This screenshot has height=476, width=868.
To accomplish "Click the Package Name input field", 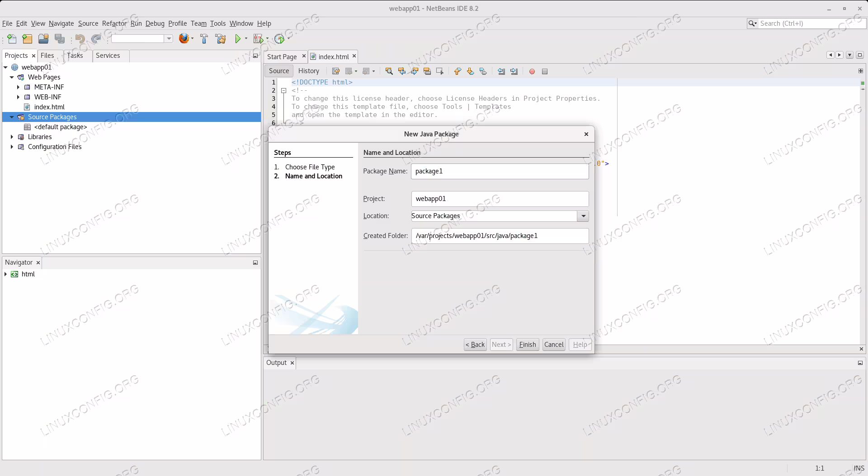I will (x=500, y=171).
